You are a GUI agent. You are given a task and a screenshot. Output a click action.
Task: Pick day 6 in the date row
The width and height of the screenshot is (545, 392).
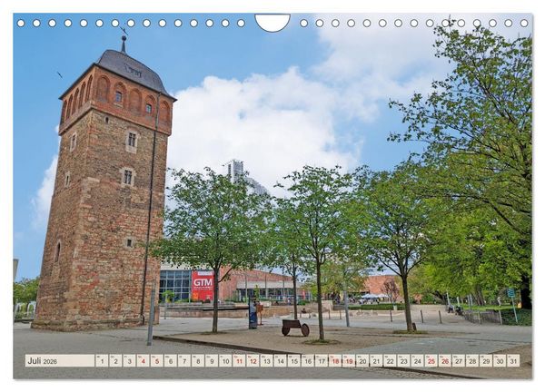pyautogui.click(x=171, y=360)
